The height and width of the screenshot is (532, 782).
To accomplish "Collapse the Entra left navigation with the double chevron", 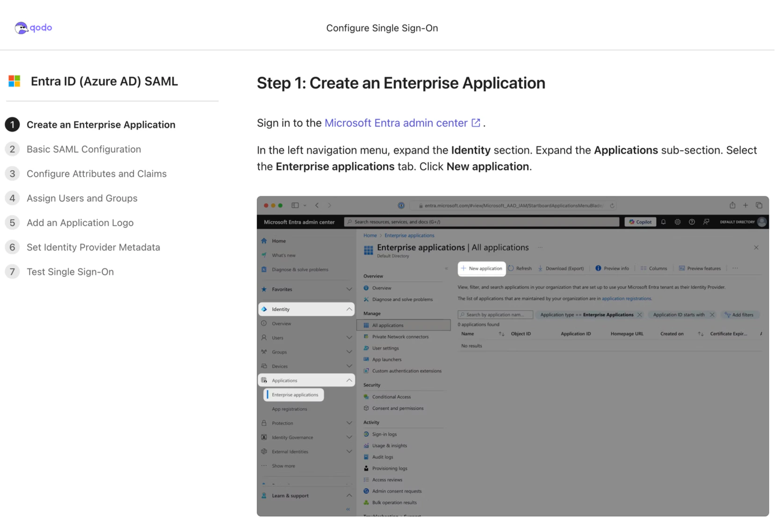I will click(348, 509).
